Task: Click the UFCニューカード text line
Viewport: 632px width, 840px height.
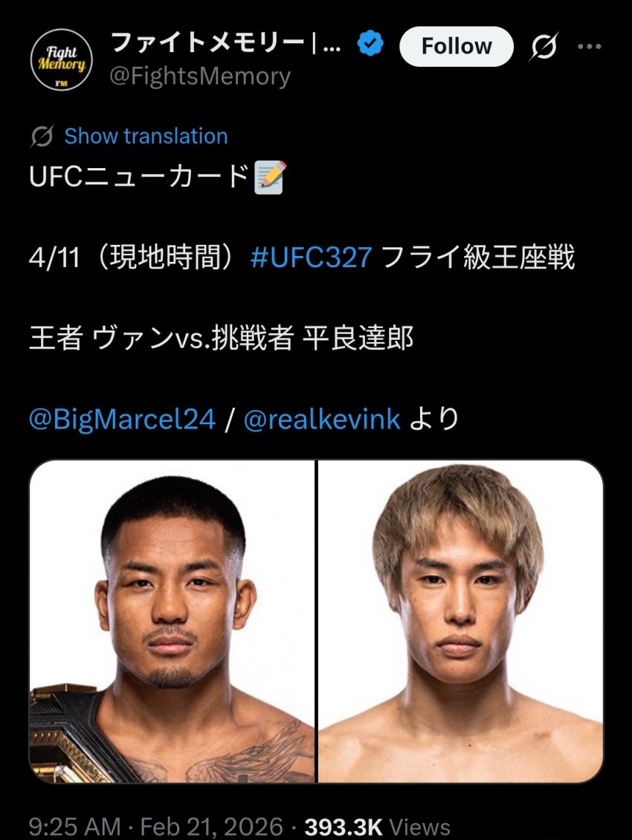Action: point(139,176)
